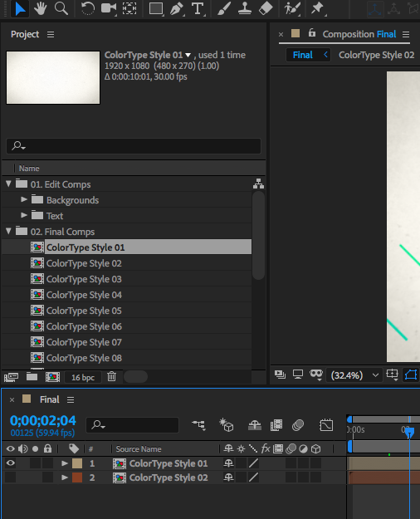Click the label color of layer 1

pos(77,463)
